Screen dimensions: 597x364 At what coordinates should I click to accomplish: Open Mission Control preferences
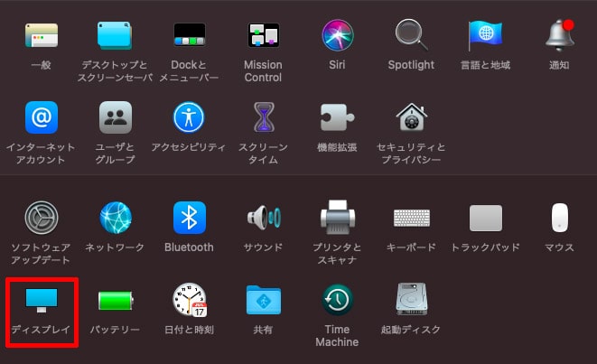[x=263, y=36]
